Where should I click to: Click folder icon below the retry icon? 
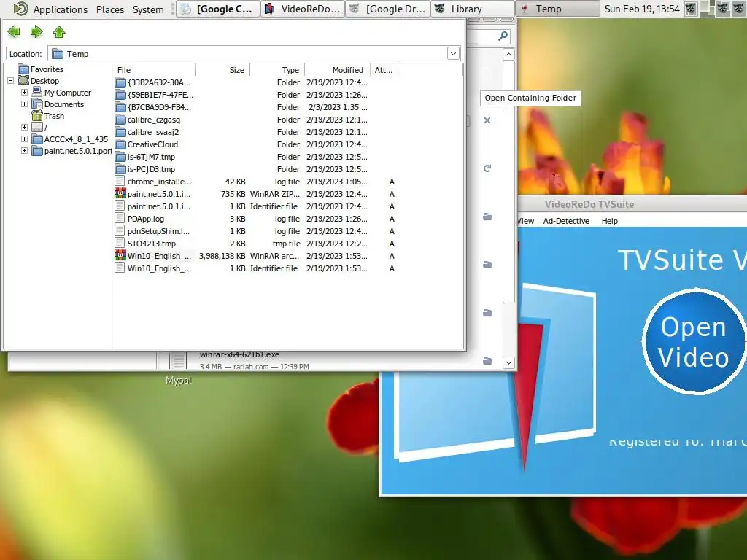[487, 217]
